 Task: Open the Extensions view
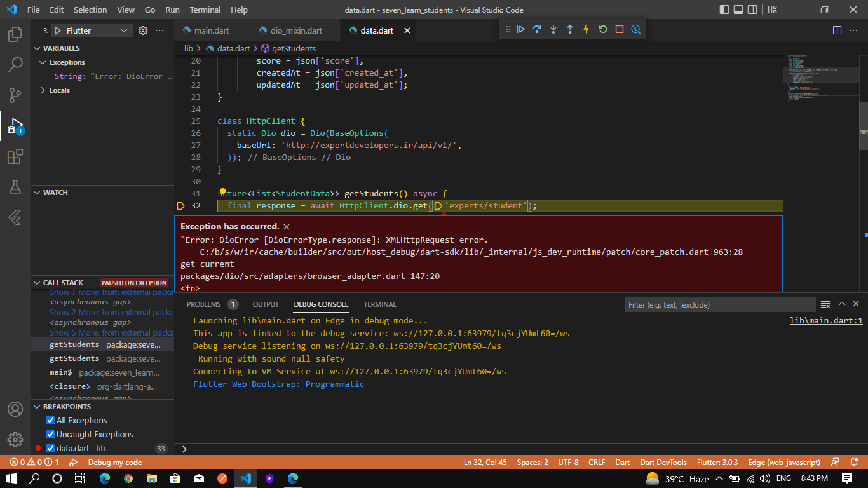click(15, 156)
